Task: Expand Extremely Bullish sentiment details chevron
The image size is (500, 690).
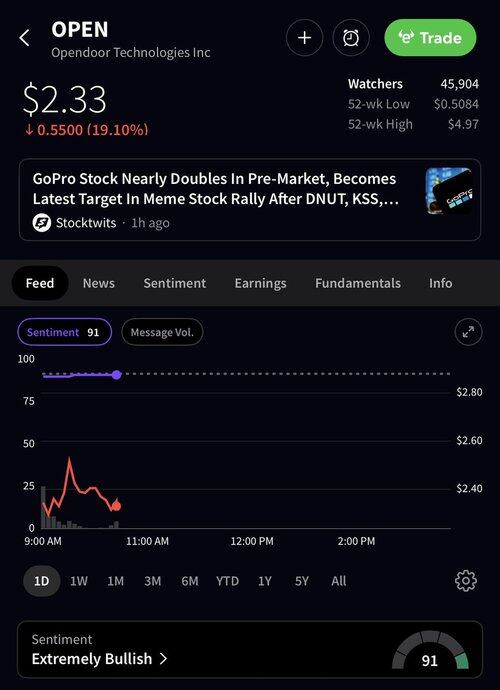Action: coord(163,658)
